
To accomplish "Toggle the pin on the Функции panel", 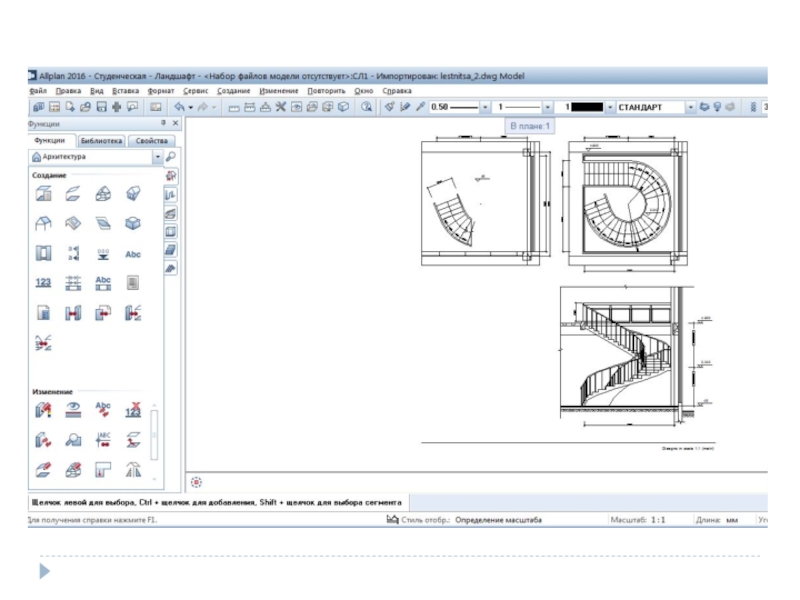I will (163, 124).
